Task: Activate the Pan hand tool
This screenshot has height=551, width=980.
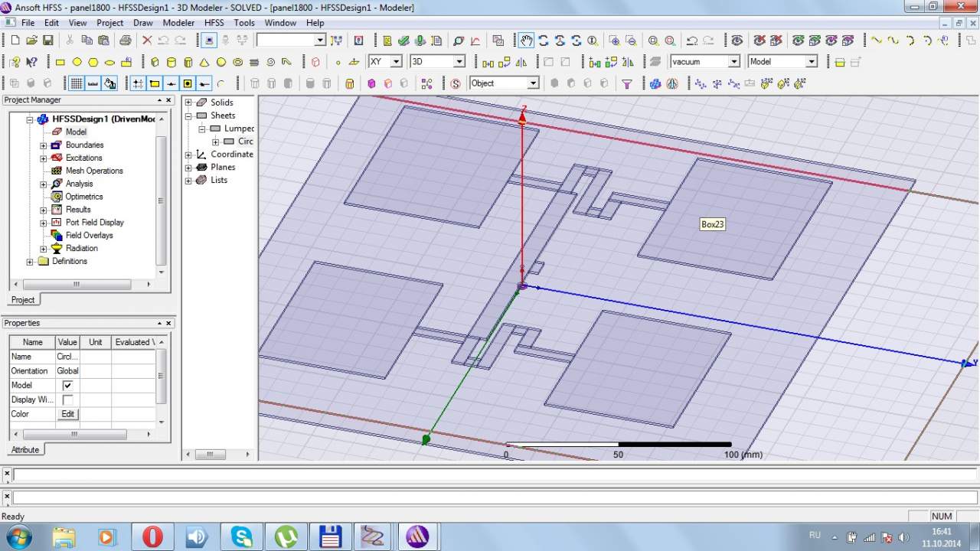Action: click(526, 41)
